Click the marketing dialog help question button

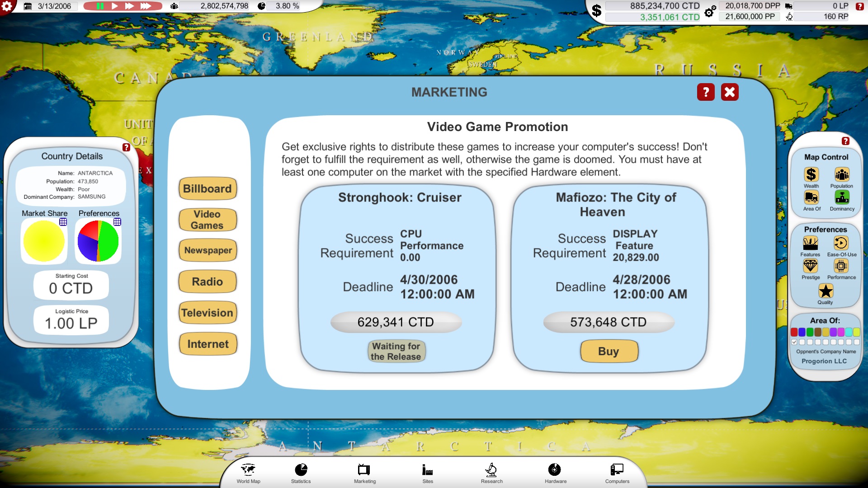pyautogui.click(x=705, y=92)
